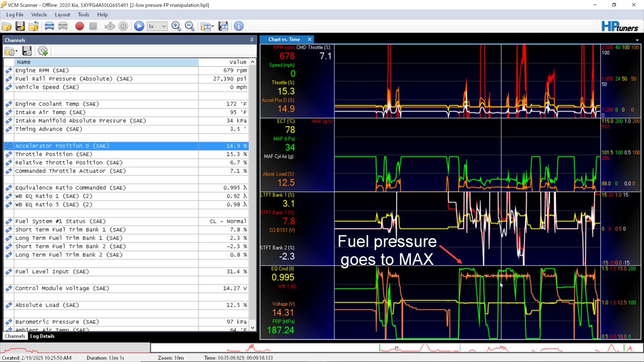The height and width of the screenshot is (362, 644).
Task: Click the save layout toolbar icon
Action: coord(224,26)
